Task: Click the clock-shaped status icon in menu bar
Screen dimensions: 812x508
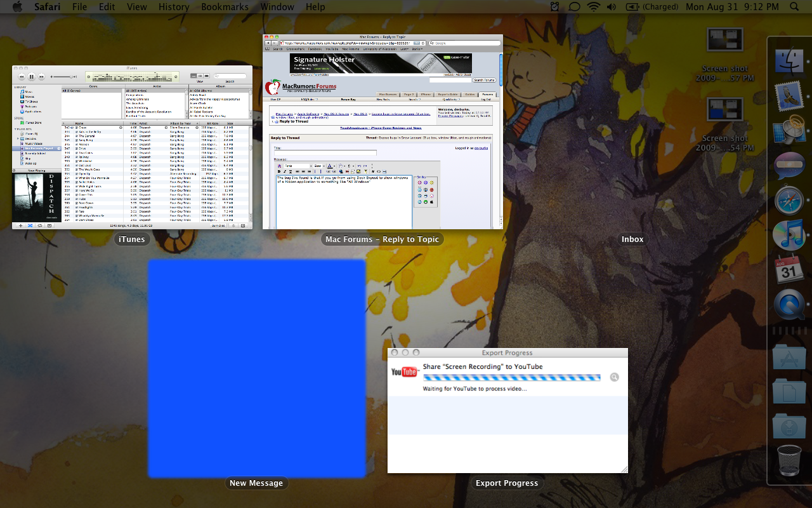Action: coord(555,7)
